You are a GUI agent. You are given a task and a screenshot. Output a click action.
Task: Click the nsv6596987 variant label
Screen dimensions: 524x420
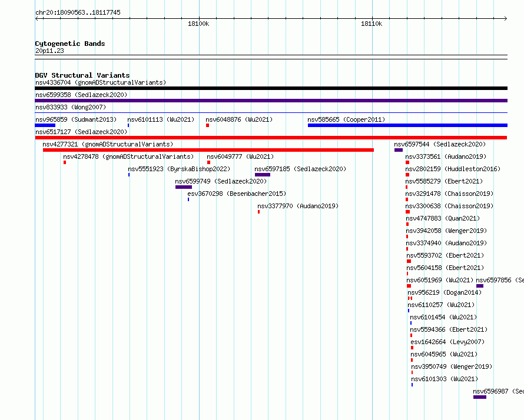point(498,391)
